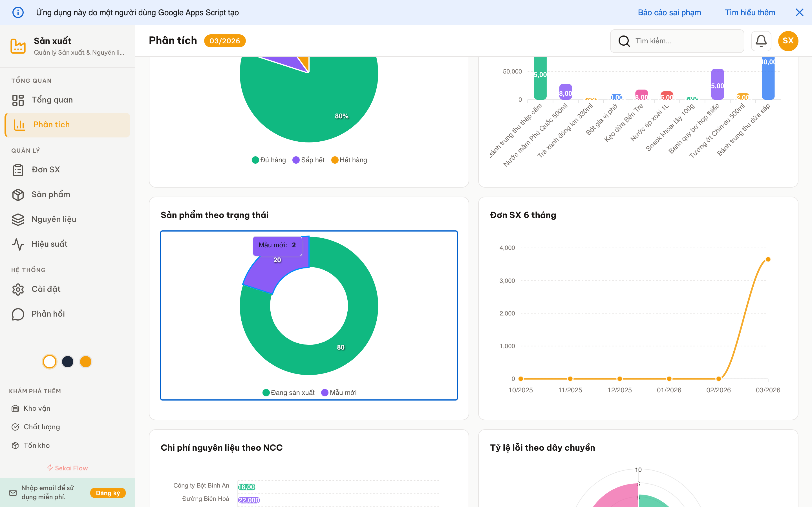812x507 pixels.
Task: Click the Phản hồi chat bubble icon
Action: click(18, 314)
